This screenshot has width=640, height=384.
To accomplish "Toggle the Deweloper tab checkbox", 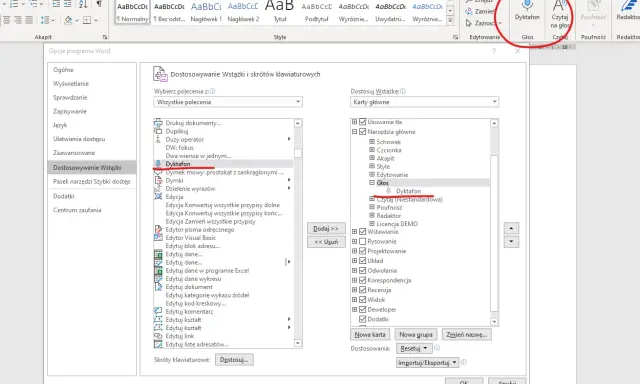I will coord(362,310).
